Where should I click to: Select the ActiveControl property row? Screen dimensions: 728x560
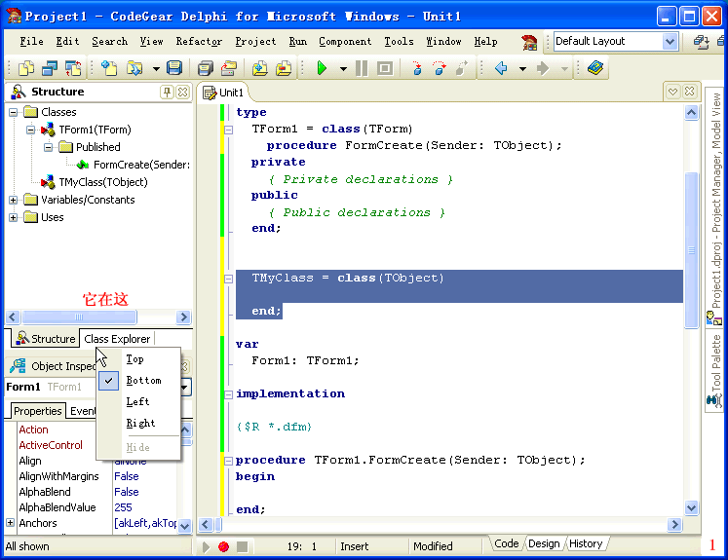[x=51, y=445]
